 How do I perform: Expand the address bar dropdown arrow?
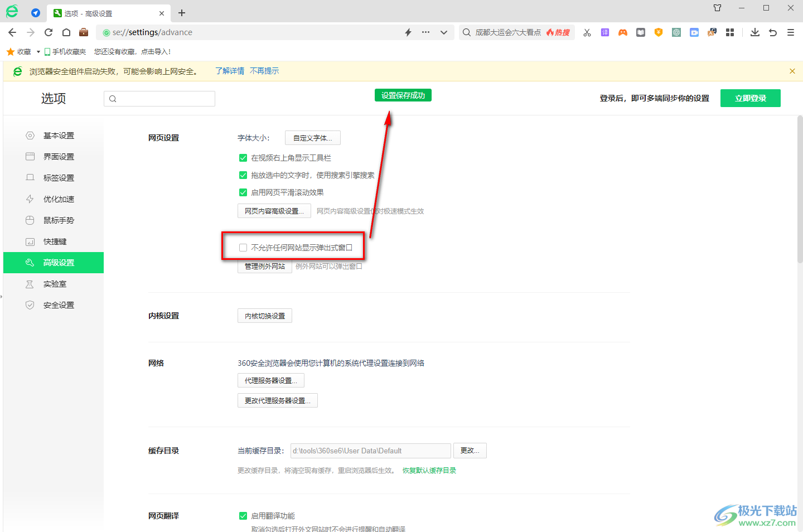click(x=444, y=32)
